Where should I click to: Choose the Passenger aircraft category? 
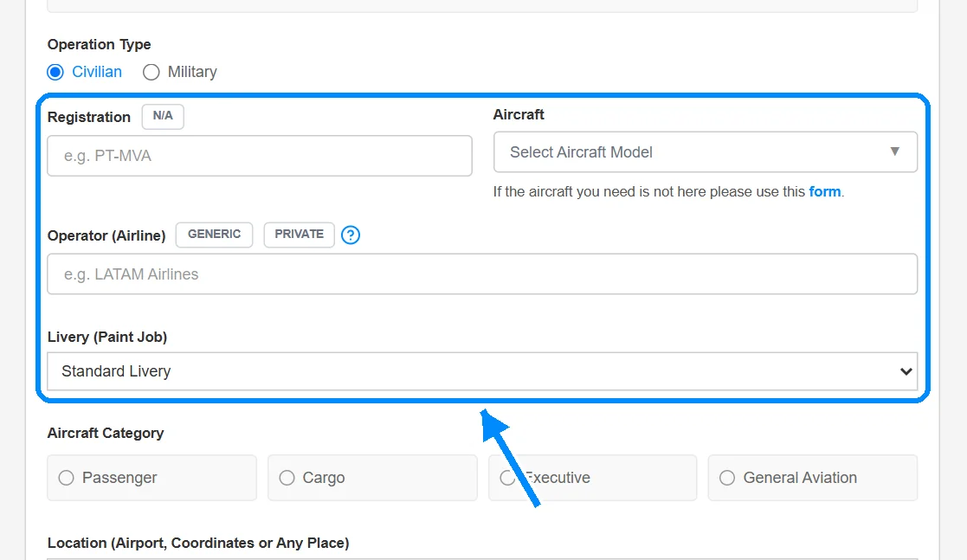click(151, 478)
